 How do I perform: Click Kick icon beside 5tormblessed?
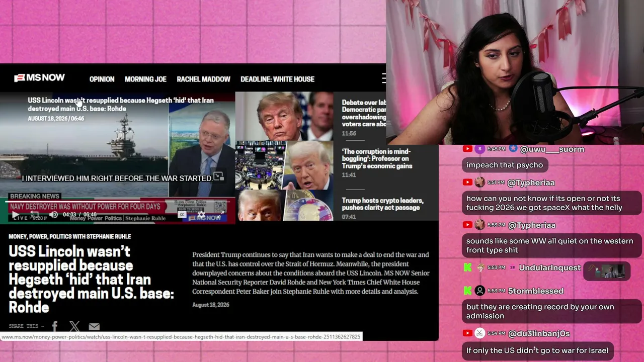click(468, 291)
